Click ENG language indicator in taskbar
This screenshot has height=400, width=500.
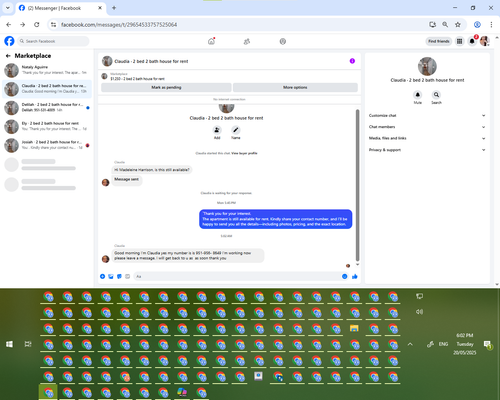coord(443,344)
